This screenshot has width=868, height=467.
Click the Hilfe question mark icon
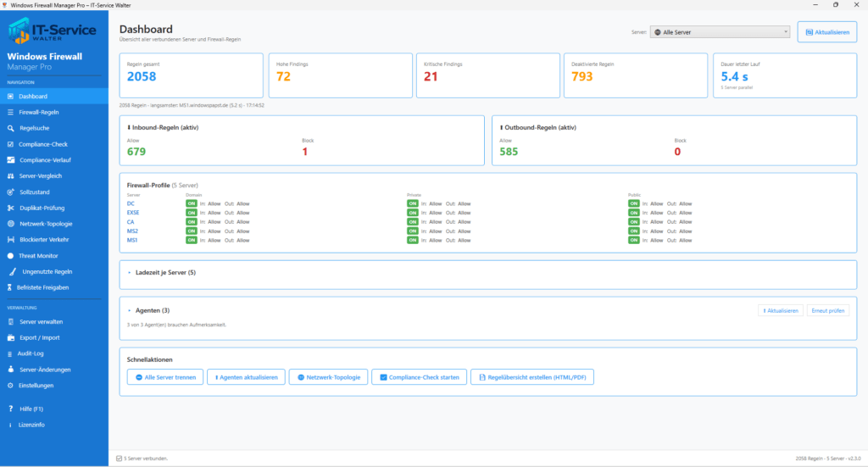pos(10,409)
